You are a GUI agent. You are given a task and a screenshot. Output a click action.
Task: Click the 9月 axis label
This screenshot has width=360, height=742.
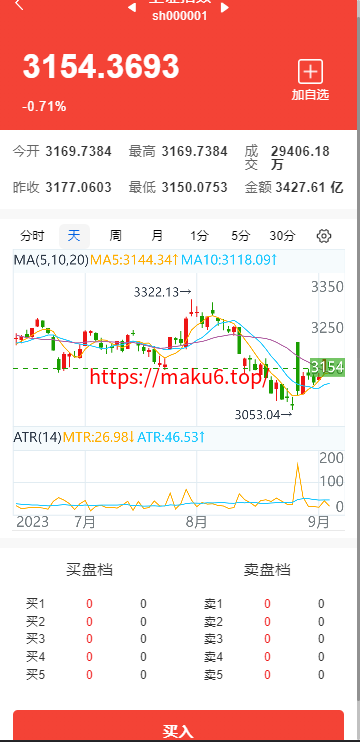[x=319, y=522]
